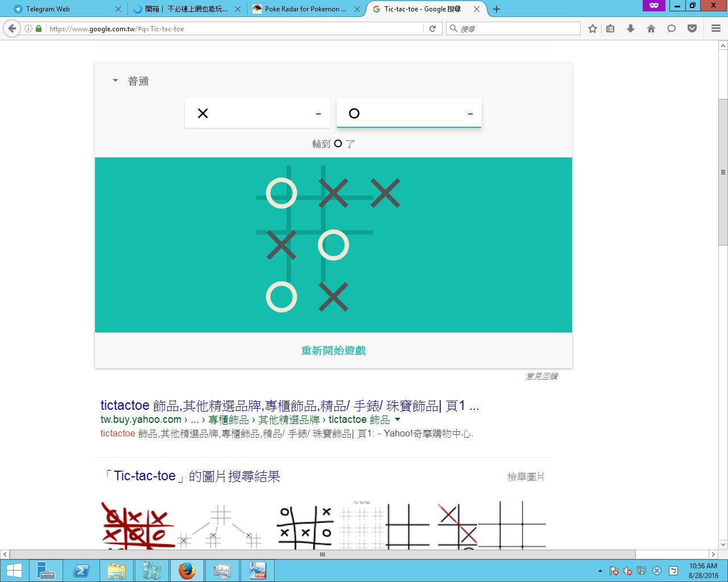The width and height of the screenshot is (728, 582).
Task: Click the 意見回饋 feedback link
Action: click(541, 376)
